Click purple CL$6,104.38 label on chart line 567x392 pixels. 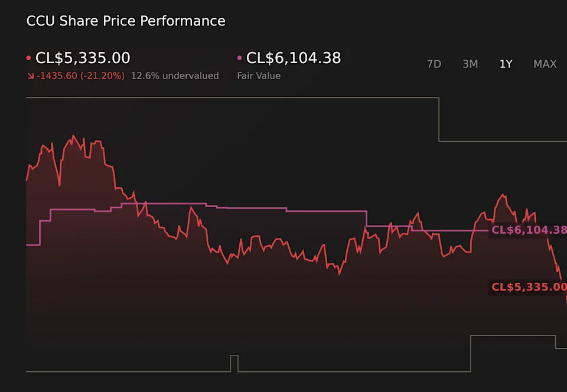pyautogui.click(x=529, y=230)
